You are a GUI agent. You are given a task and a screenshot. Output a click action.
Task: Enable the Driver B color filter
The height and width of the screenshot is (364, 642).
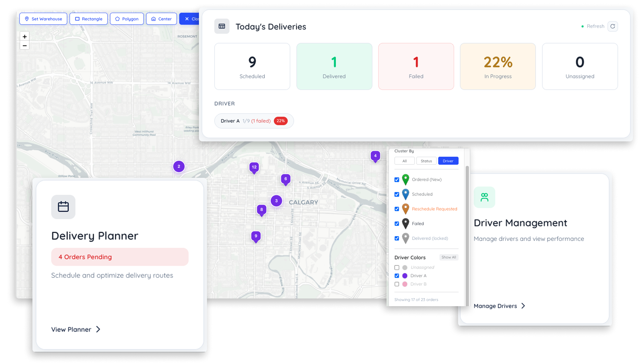[x=397, y=284]
